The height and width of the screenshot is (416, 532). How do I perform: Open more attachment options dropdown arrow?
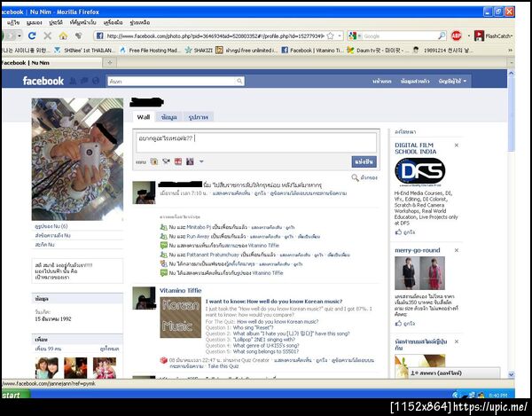click(201, 161)
